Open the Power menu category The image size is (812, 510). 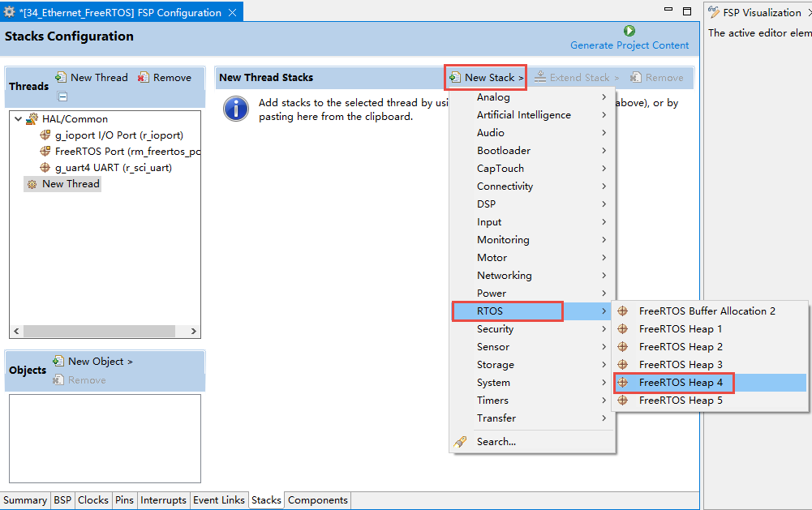[532, 293]
